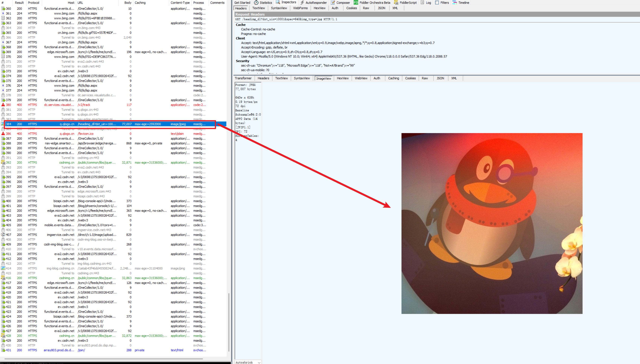Open the request Cookies tab beside Auth

[x=351, y=8]
